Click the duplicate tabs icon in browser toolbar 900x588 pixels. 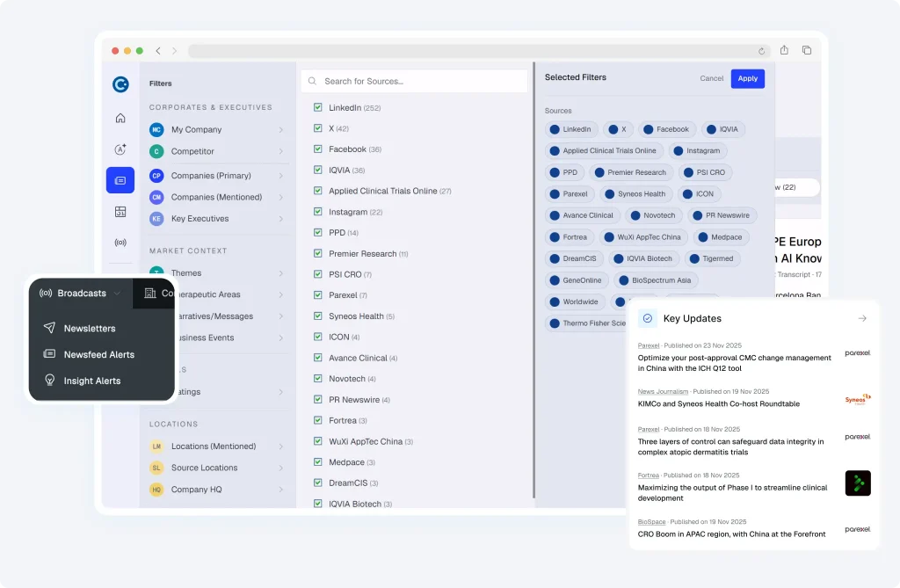pyautogui.click(x=807, y=50)
